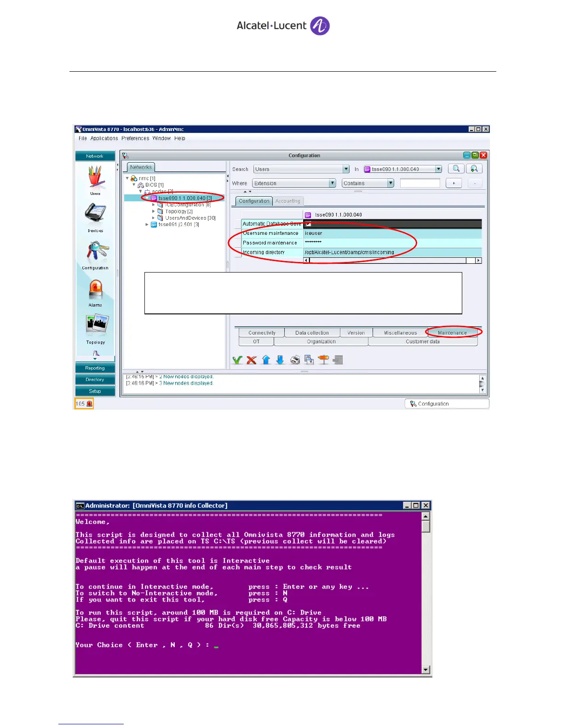Click the Configuration panel title icon
Image resolution: width=563 pixels, height=728 pixels.
pos(126,155)
